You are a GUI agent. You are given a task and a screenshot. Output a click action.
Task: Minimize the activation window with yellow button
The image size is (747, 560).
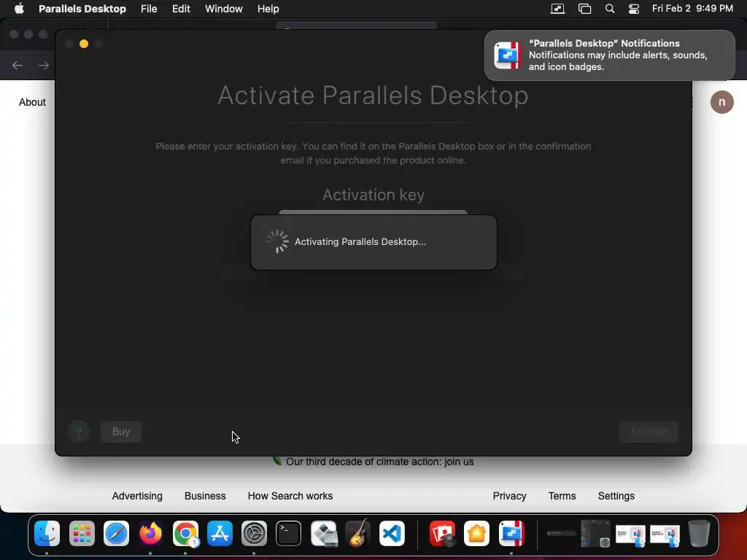click(x=84, y=44)
